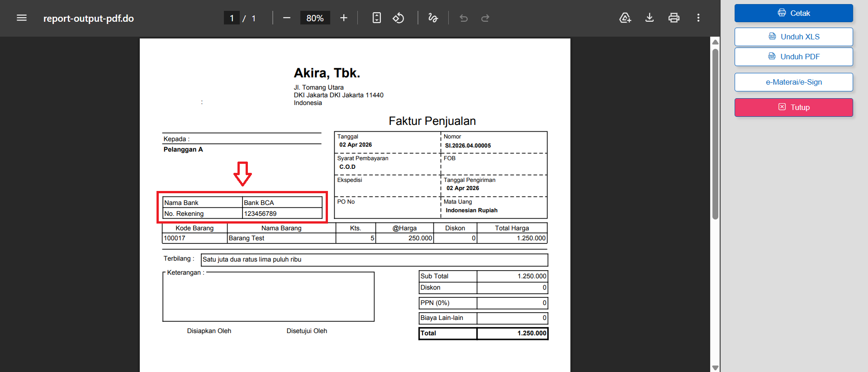Open the e-Materai/e-Sign option
Viewport: 868px width, 372px height.
pyautogui.click(x=793, y=82)
